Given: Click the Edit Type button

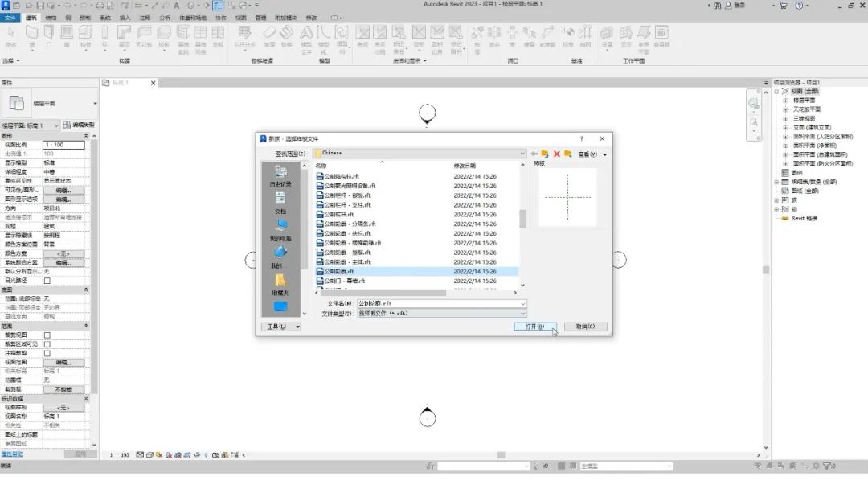Looking at the screenshot, I should 79,125.
